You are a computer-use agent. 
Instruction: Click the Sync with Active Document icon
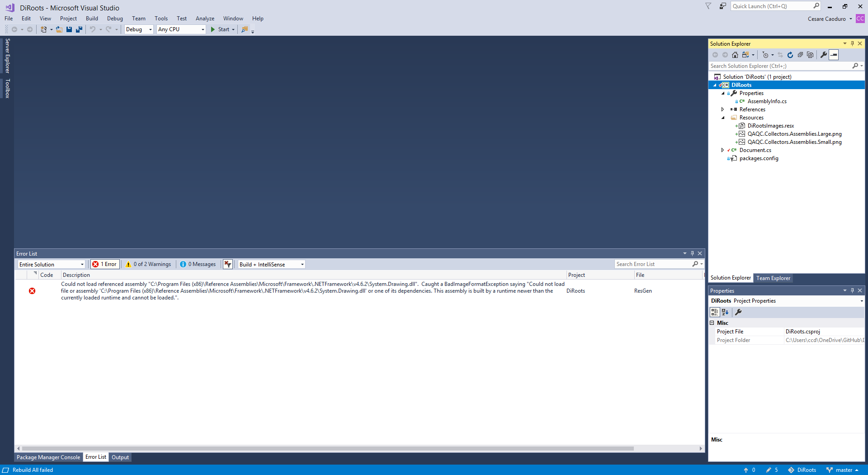point(780,55)
